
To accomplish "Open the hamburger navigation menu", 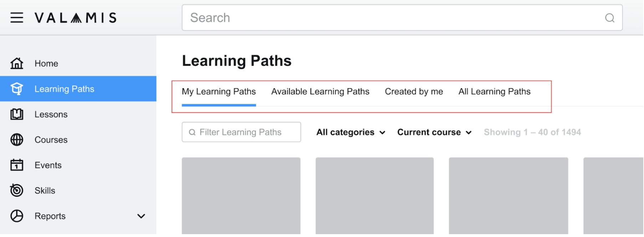I will (x=17, y=17).
